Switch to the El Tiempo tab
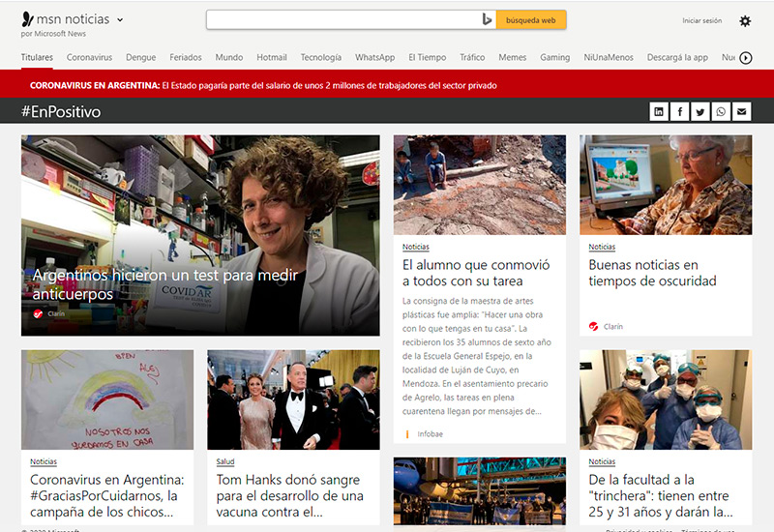The height and width of the screenshot is (532, 774). coord(427,58)
